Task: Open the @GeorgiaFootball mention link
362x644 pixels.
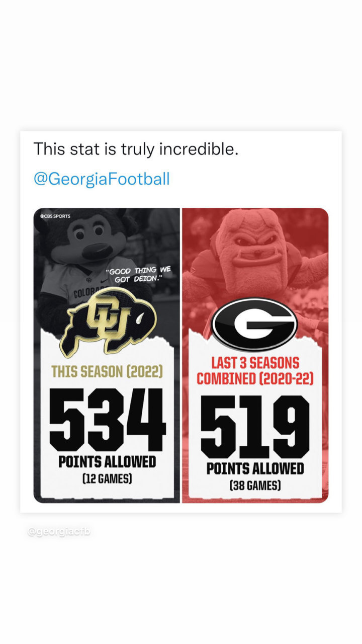Action: [102, 179]
